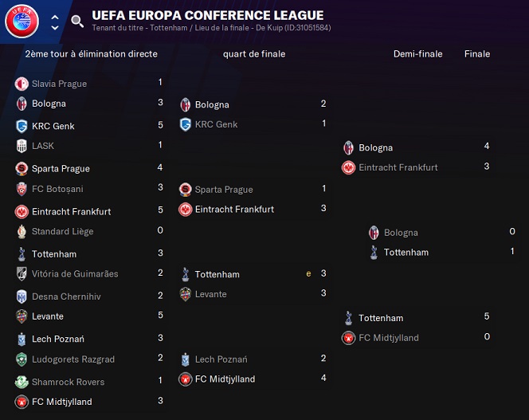The image size is (529, 420).
Task: Click the search magnifier icon
Action: coord(77,22)
